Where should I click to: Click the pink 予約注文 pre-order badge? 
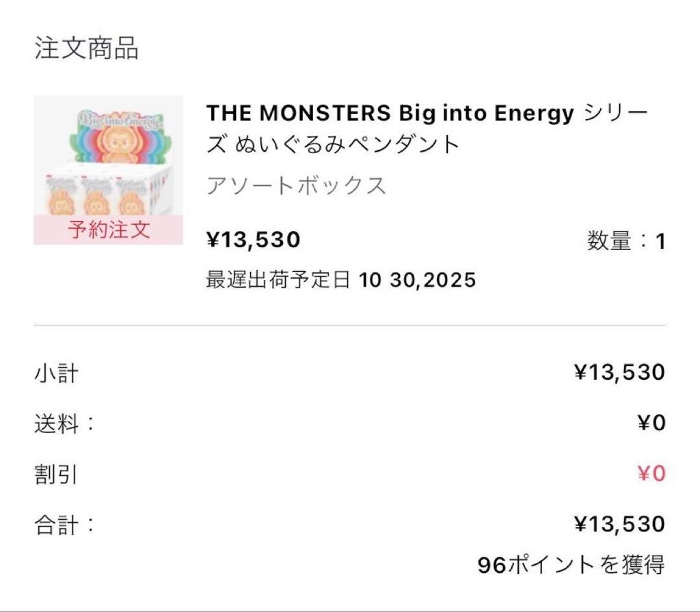[x=109, y=229]
